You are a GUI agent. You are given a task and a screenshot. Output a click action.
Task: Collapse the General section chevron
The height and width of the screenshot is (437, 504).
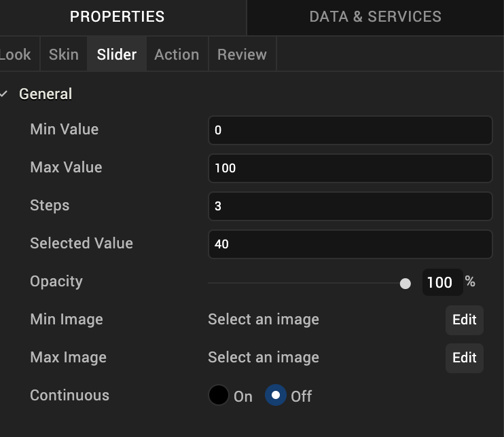tap(5, 94)
